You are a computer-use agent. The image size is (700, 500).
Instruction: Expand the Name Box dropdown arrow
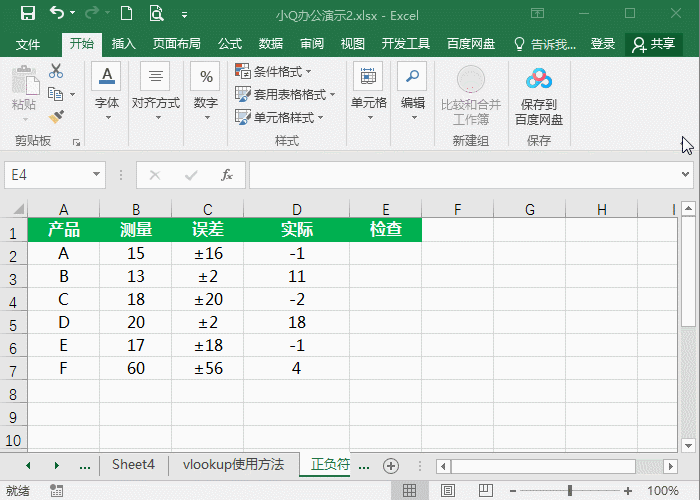pyautogui.click(x=96, y=175)
